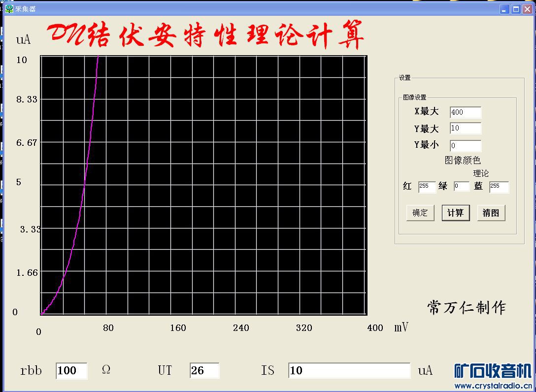Click the IS current input field
Image resolution: width=536 pixels, height=392 pixels.
349,370
